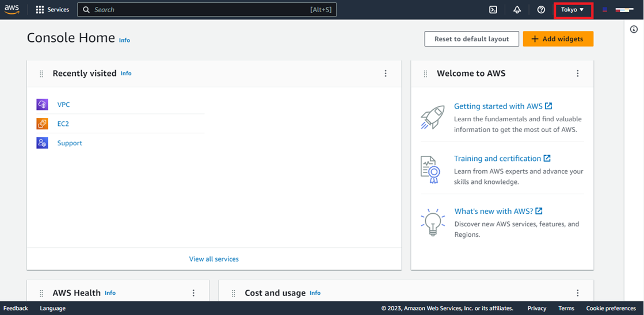Click the lightbulb icon for What's new
The width and height of the screenshot is (644, 315).
pyautogui.click(x=432, y=222)
